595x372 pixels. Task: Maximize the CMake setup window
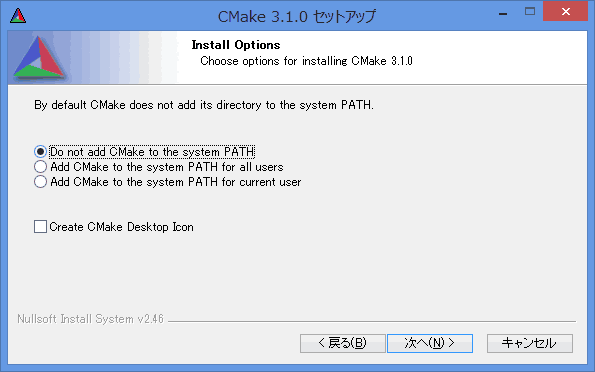pyautogui.click(x=530, y=12)
